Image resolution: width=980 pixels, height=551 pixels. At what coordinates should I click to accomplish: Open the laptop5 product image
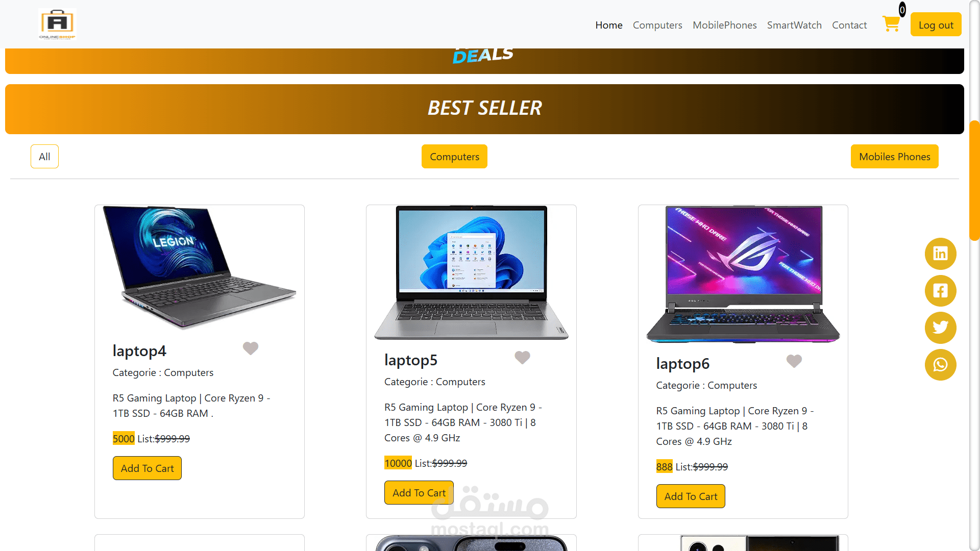click(x=471, y=273)
